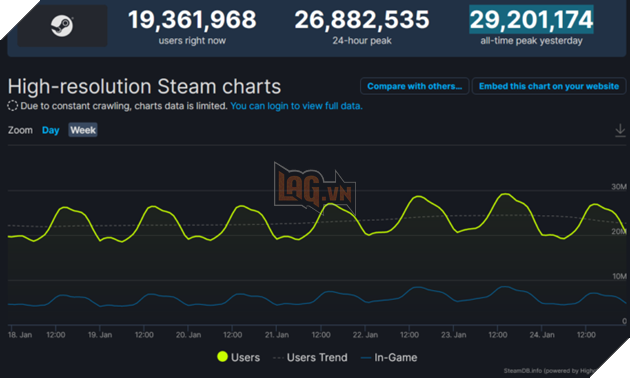Toggle the Users Trend legend entry
630x378 pixels.
coord(310,357)
